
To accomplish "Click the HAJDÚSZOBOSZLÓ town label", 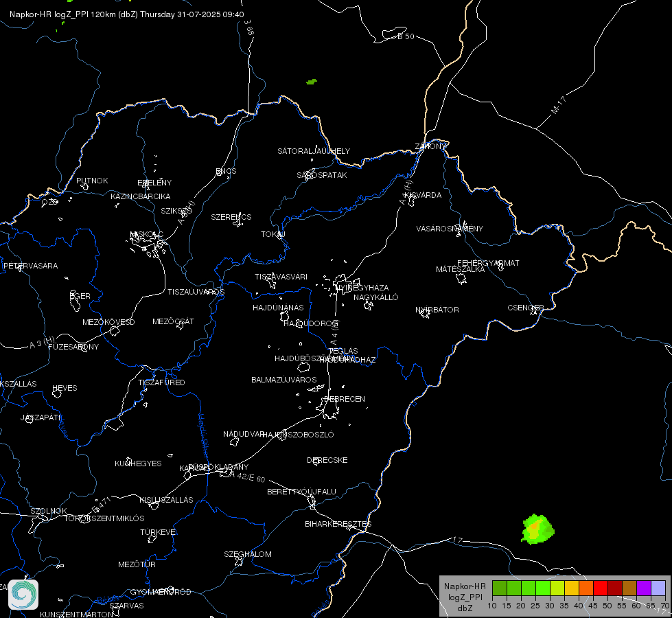I will pos(299,435).
